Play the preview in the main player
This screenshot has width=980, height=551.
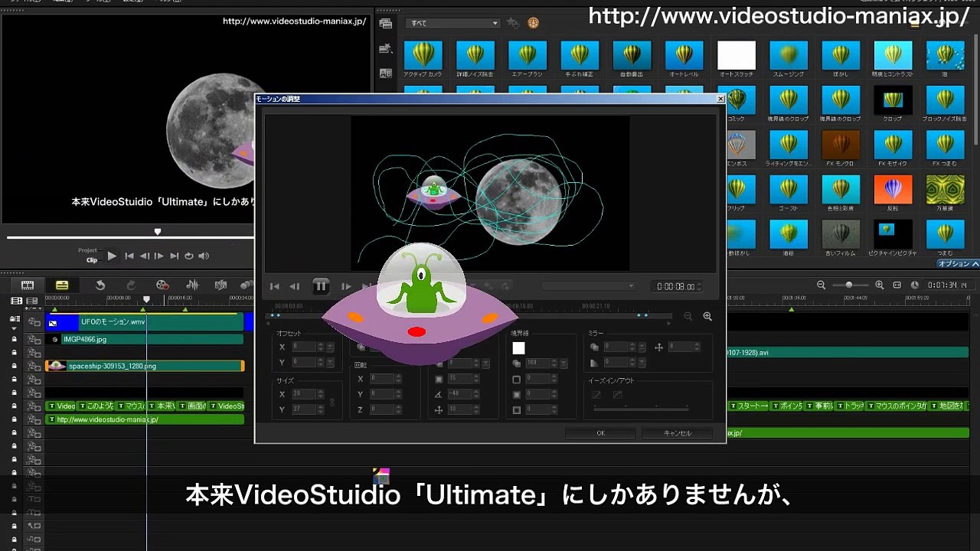pos(112,256)
